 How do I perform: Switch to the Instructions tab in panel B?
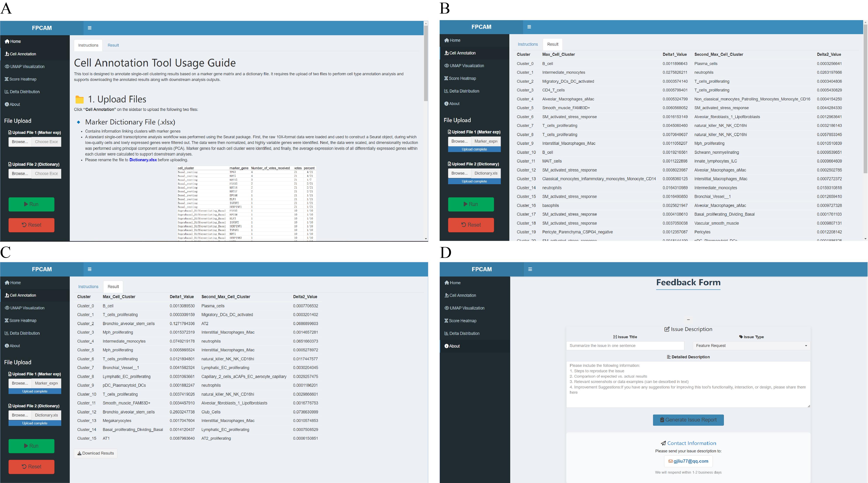tap(528, 44)
